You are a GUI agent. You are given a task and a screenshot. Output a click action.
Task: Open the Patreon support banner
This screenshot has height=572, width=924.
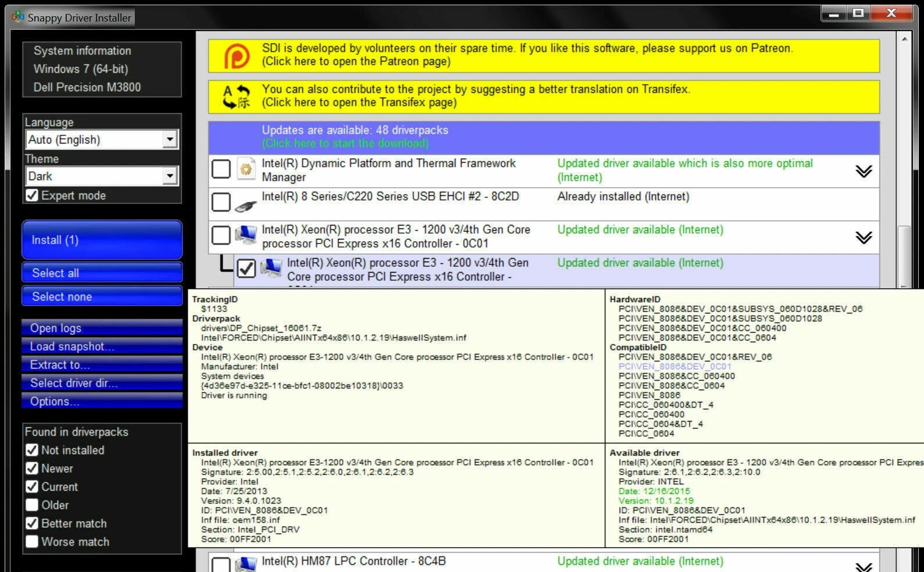544,56
